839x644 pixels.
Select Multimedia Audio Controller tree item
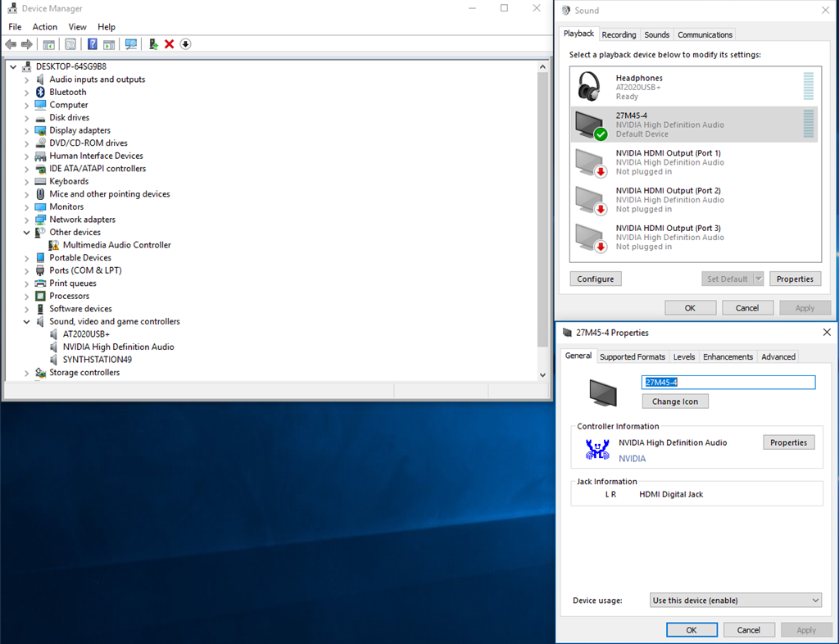pos(116,245)
